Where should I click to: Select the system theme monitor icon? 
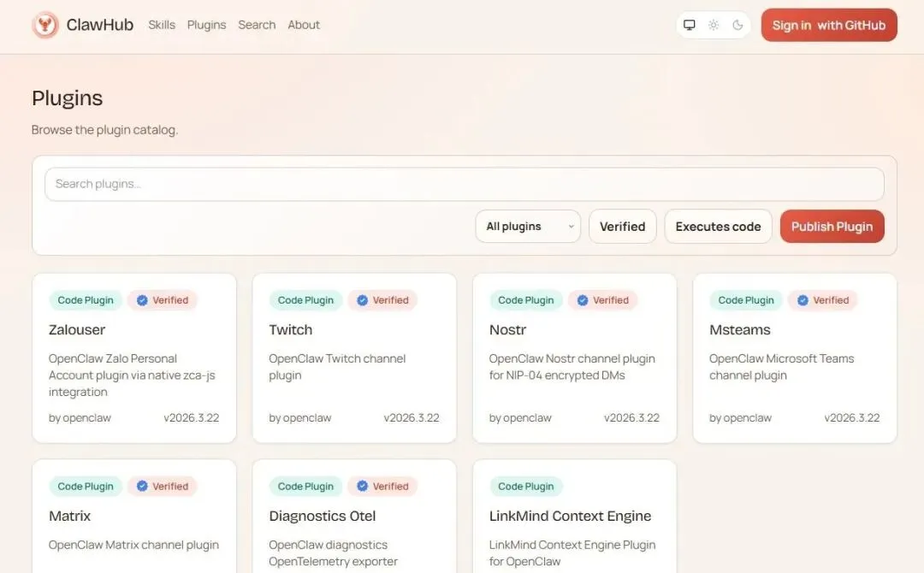689,25
